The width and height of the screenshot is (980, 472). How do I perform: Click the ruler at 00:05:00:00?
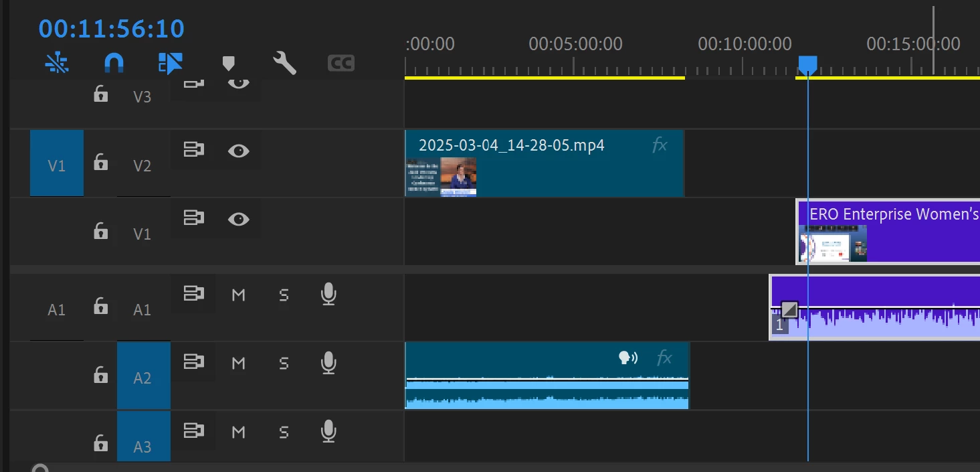(575, 44)
